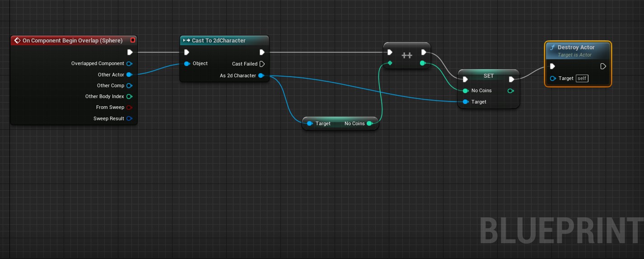This screenshot has width=644, height=259.
Task: Click the Sweep Result output pin
Action: tap(129, 118)
